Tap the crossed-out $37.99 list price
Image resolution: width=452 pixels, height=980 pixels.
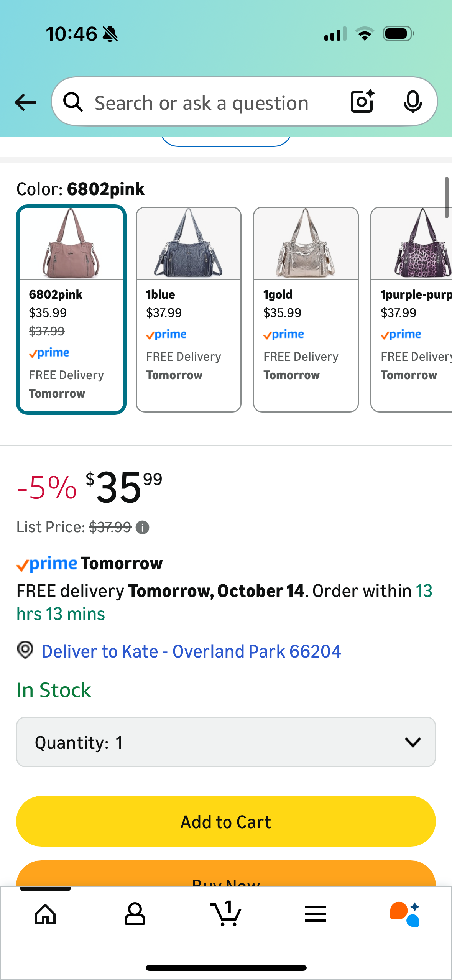[110, 527]
